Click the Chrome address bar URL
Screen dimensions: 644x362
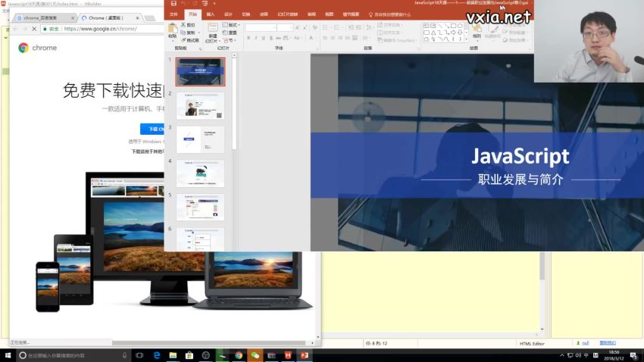(101, 29)
